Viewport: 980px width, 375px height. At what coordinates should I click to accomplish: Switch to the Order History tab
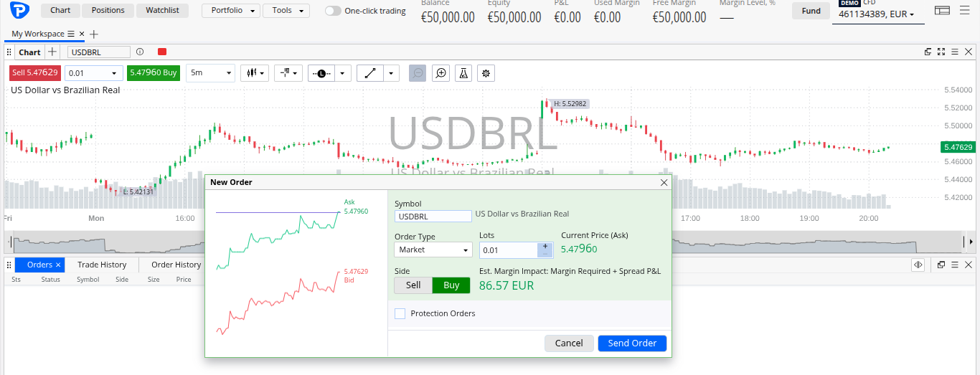176,265
